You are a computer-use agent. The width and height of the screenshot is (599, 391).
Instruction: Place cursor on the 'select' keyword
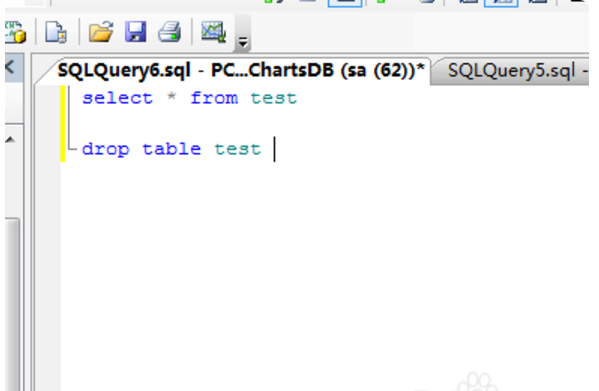point(118,99)
